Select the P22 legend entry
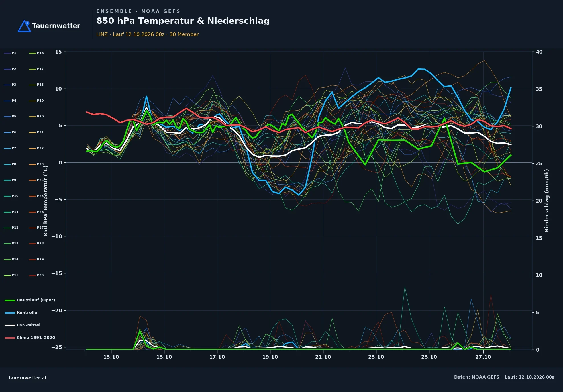This screenshot has width=563, height=392. 36,148
